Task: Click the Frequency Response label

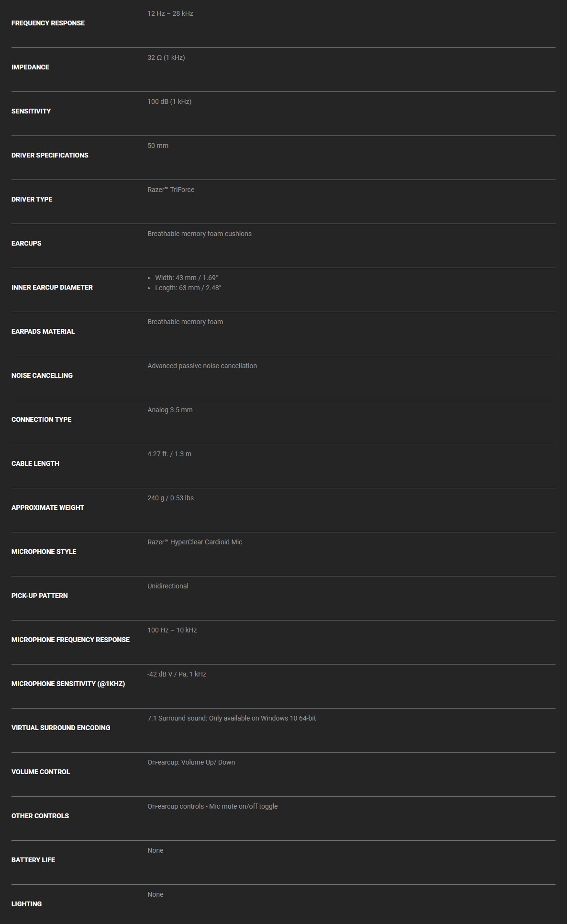Action: click(48, 23)
